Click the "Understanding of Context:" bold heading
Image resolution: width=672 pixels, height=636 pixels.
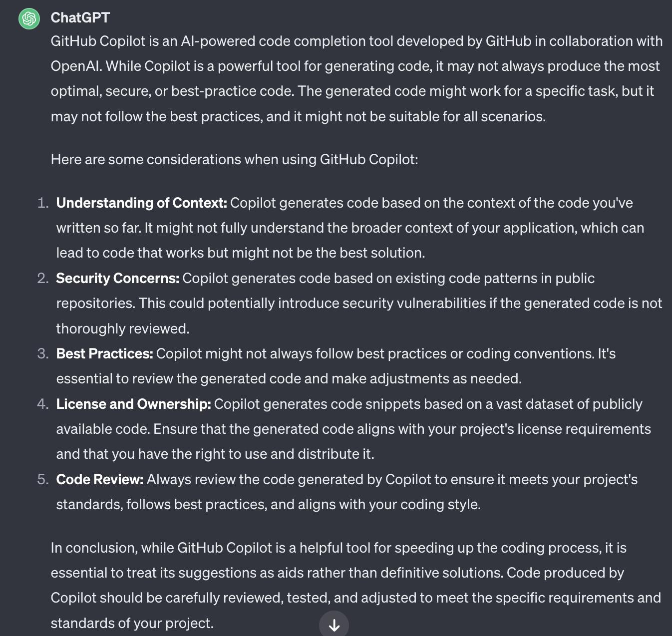click(x=141, y=203)
